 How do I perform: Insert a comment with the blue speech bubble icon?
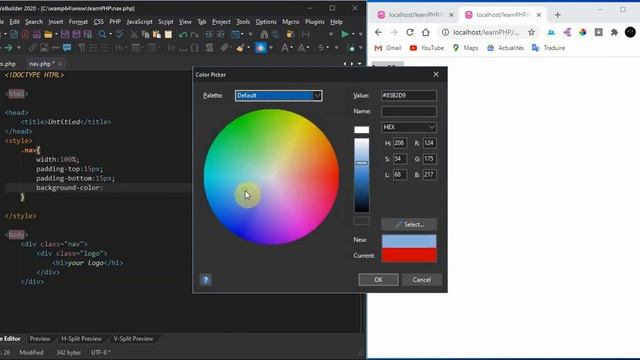[67, 48]
